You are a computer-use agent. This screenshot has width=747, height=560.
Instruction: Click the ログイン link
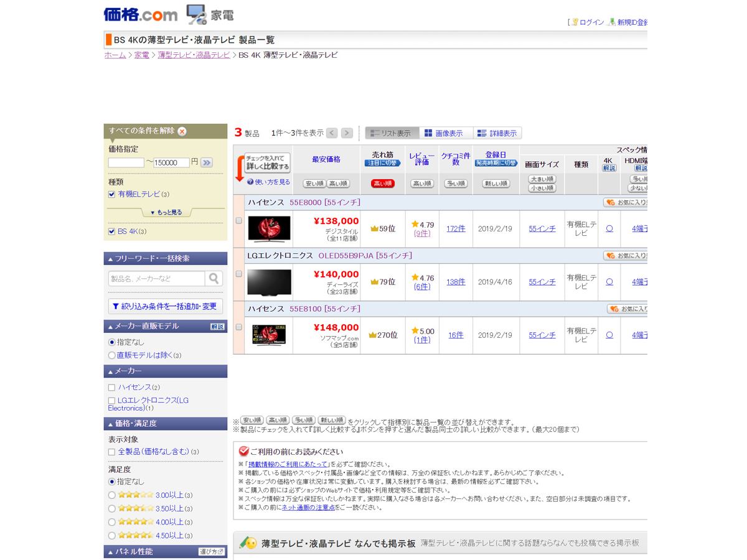591,22
